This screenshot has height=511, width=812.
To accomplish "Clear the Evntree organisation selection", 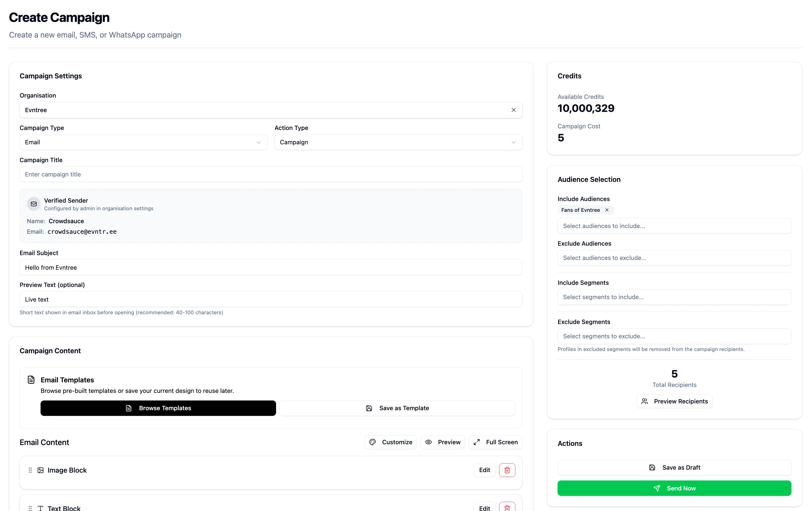I will click(x=513, y=110).
